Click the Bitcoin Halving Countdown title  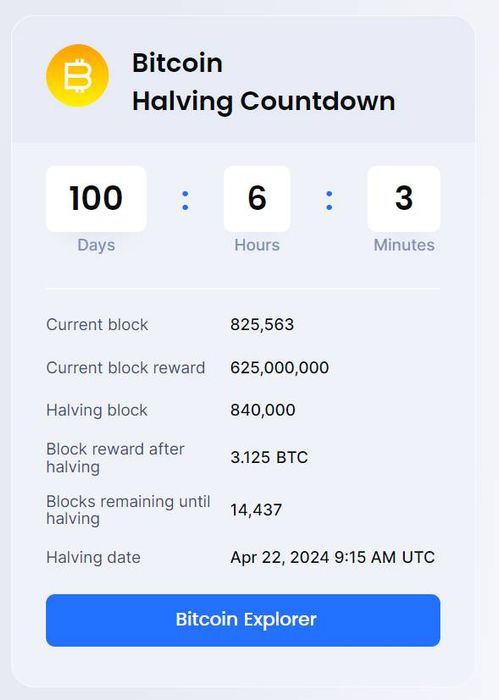263,82
